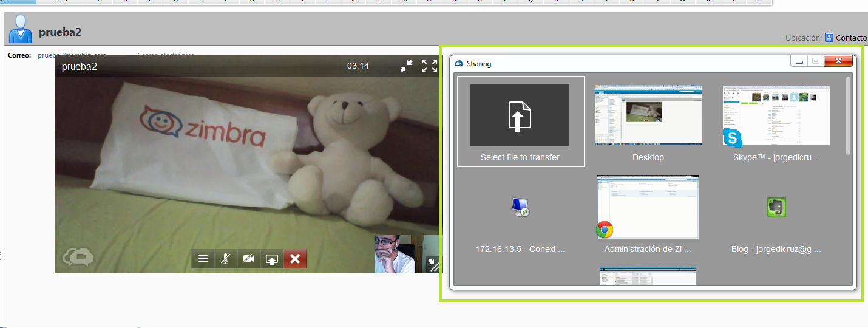Share the Administración de Zi... Chrome window
The height and width of the screenshot is (328, 868).
648,207
